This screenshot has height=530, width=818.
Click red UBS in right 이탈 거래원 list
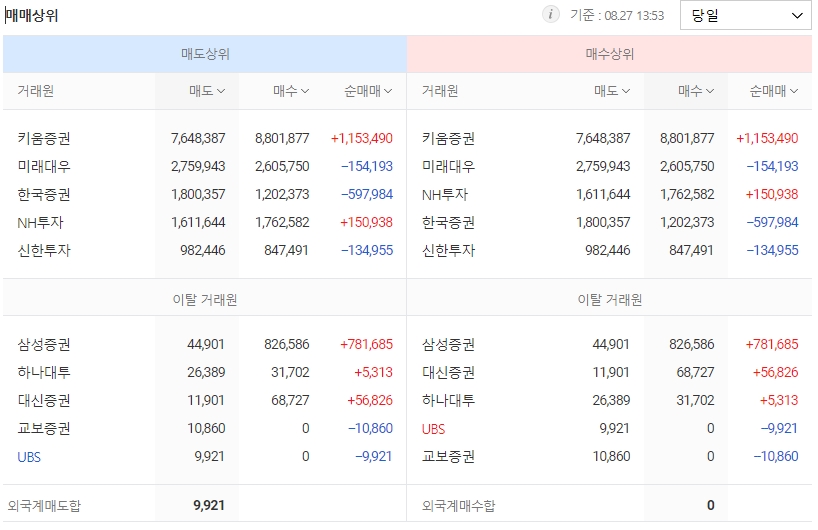point(434,429)
